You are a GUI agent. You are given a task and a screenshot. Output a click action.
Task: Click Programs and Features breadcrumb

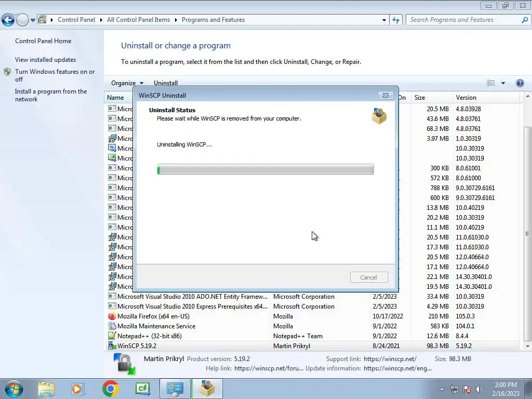tap(213, 20)
